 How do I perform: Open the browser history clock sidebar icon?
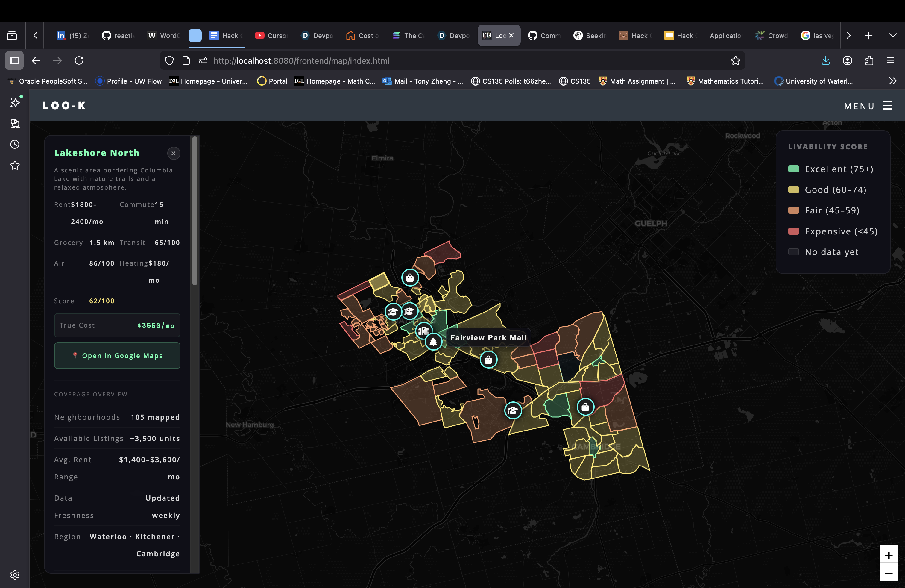tap(15, 145)
